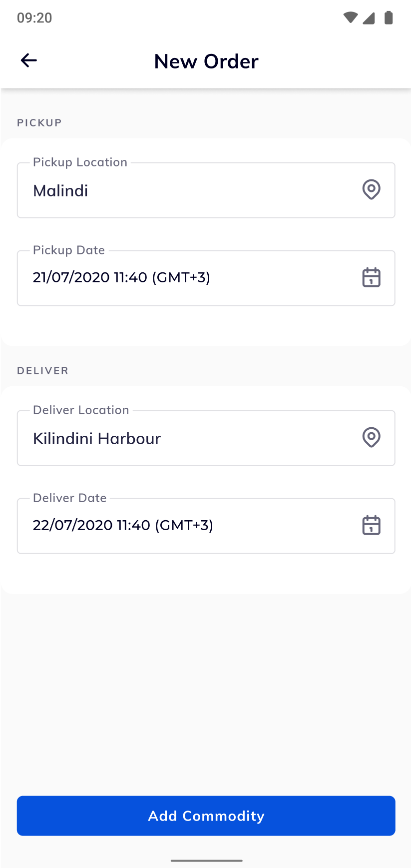The image size is (411, 868).
Task: Go back using the arrow icon
Action: [x=29, y=60]
